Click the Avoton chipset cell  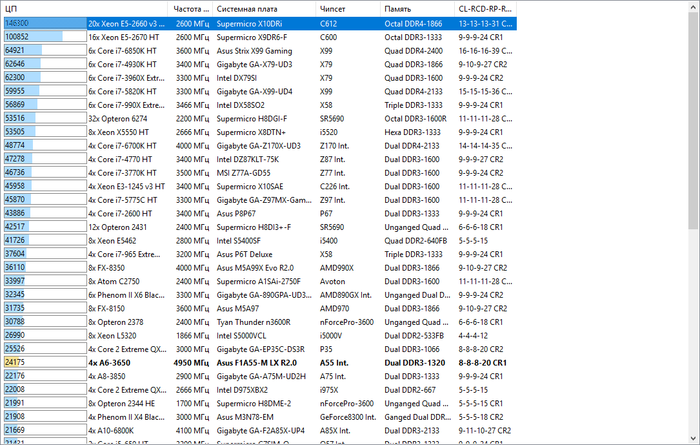tap(332, 281)
